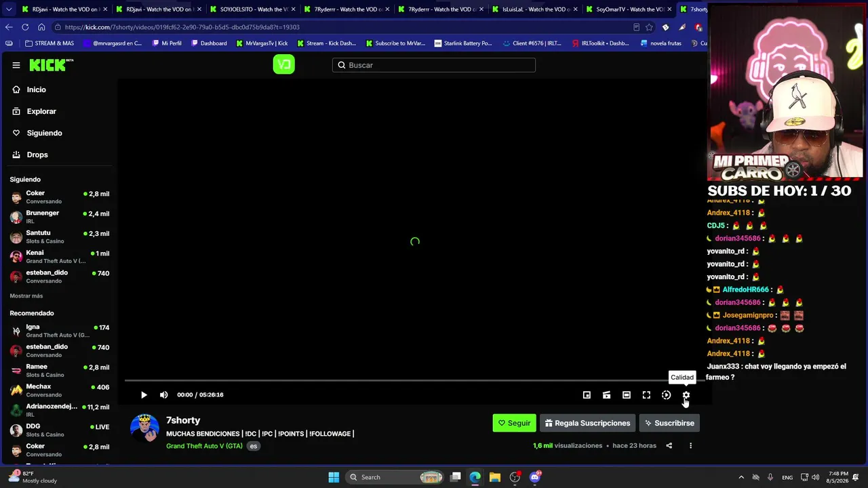Open Coker's Conversando channel in the Siguiendo list
The height and width of the screenshot is (488, 868).
pos(60,197)
